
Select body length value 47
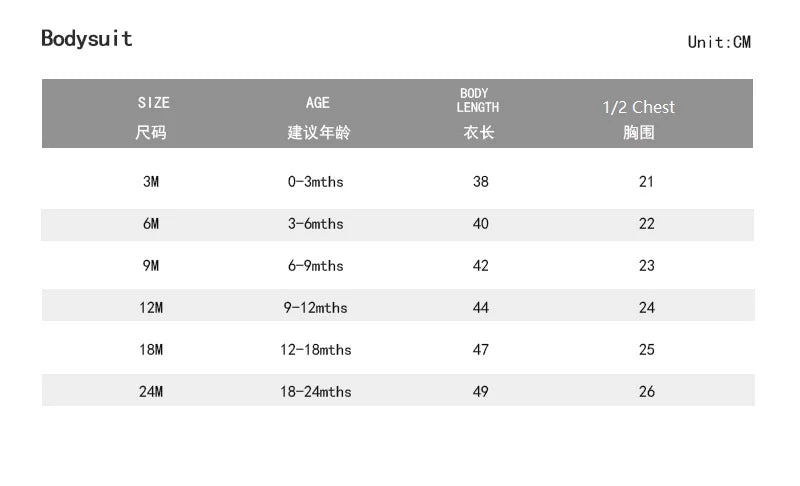(x=481, y=350)
